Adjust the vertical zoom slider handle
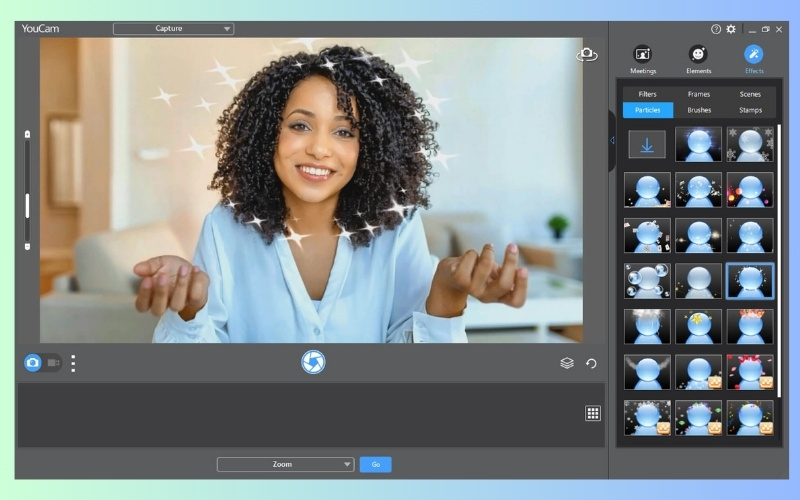 pyautogui.click(x=27, y=206)
